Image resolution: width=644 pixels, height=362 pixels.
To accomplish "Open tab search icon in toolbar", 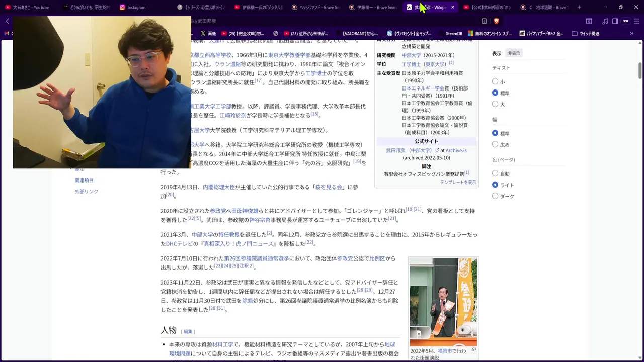I will click(x=589, y=21).
